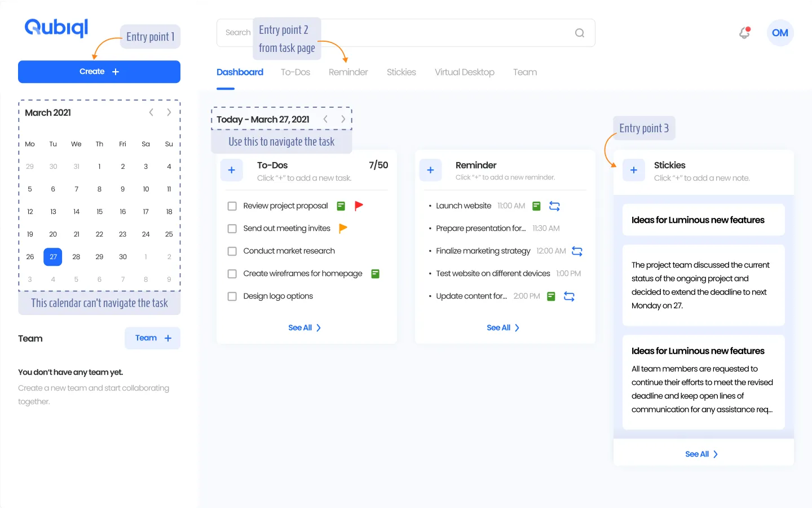This screenshot has height=508, width=812.
Task: Click repeat icon next to Launch website
Action: [554, 206]
